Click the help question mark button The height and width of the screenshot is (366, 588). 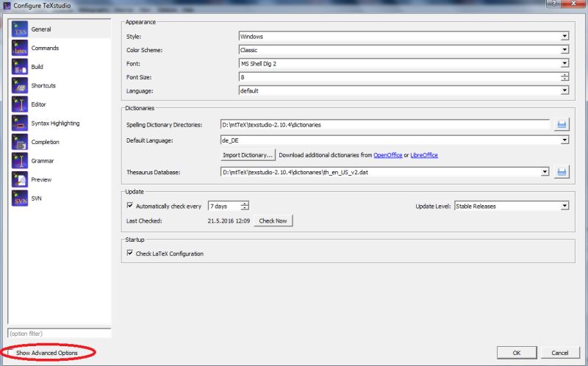553,4
